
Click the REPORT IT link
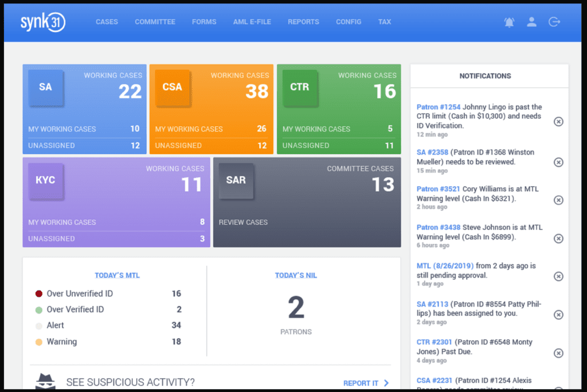point(361,383)
